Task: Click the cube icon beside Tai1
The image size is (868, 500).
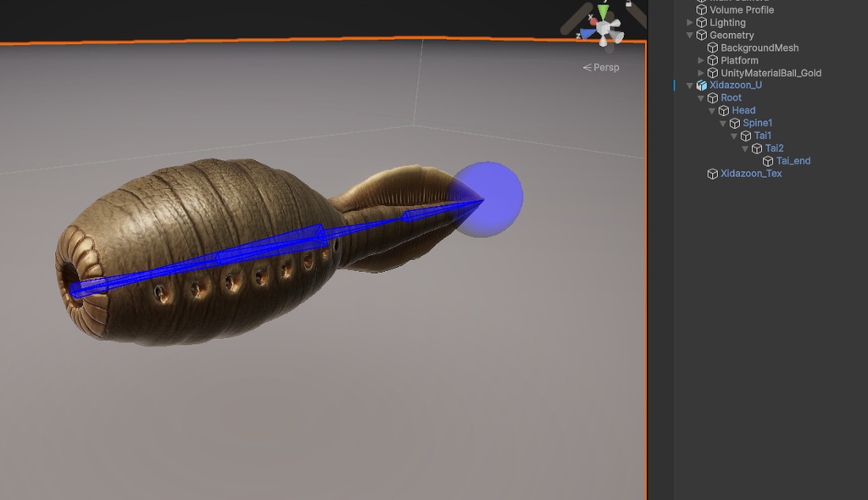Action: coord(746,136)
